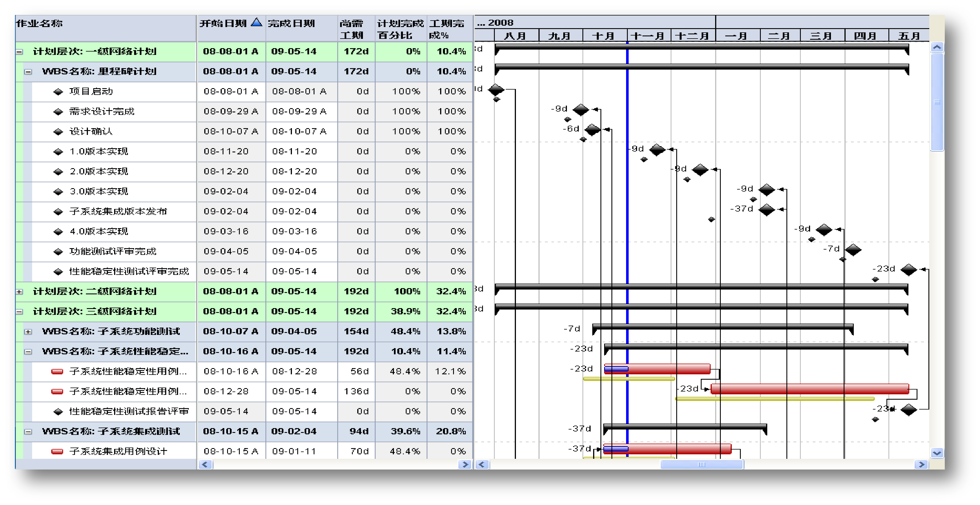Click the 2008 year label in timescale
This screenshot has height=505, width=980.
(x=500, y=23)
